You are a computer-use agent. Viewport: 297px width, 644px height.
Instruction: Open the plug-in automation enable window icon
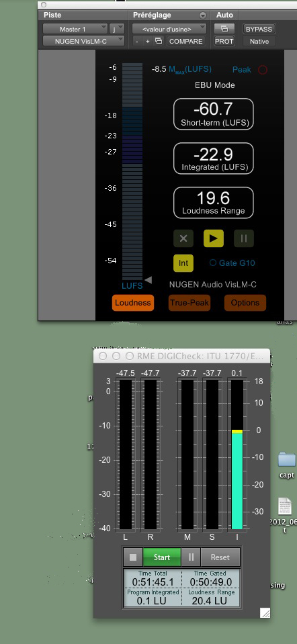[224, 29]
